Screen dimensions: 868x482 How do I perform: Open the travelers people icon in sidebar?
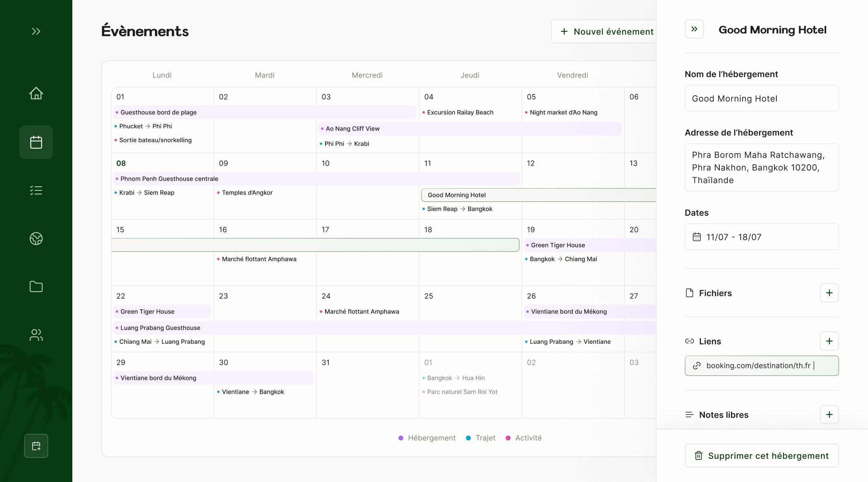(x=36, y=335)
